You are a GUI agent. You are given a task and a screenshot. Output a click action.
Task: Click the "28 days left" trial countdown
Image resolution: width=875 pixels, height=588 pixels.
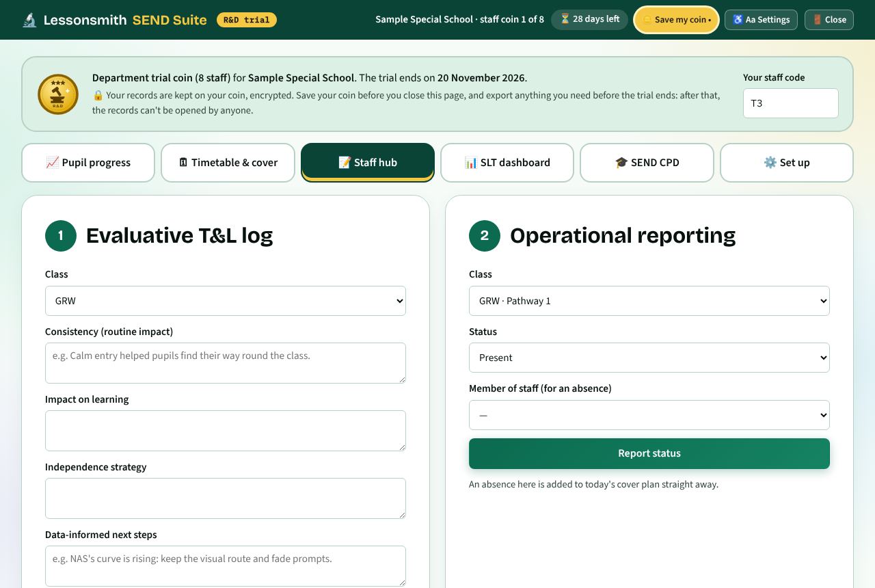[589, 19]
